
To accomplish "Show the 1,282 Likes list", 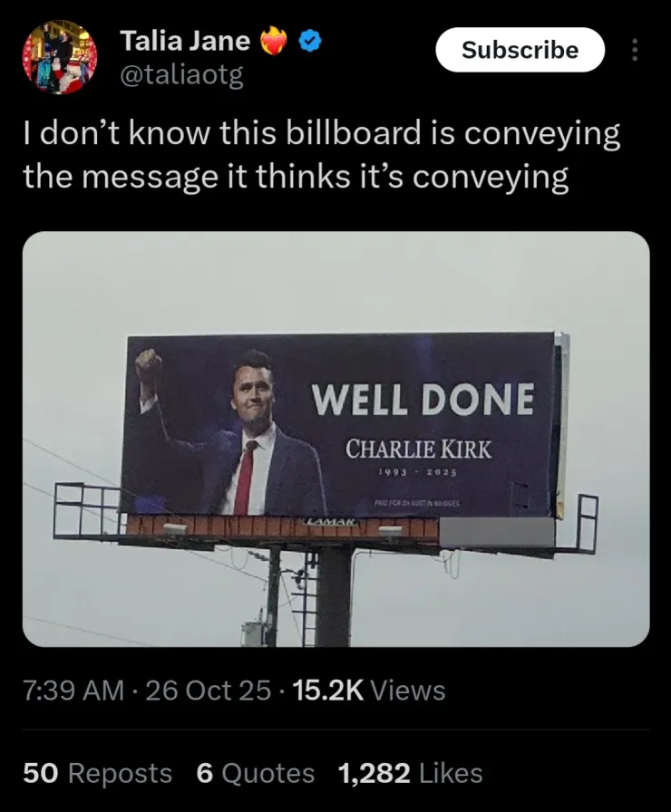I will [410, 773].
